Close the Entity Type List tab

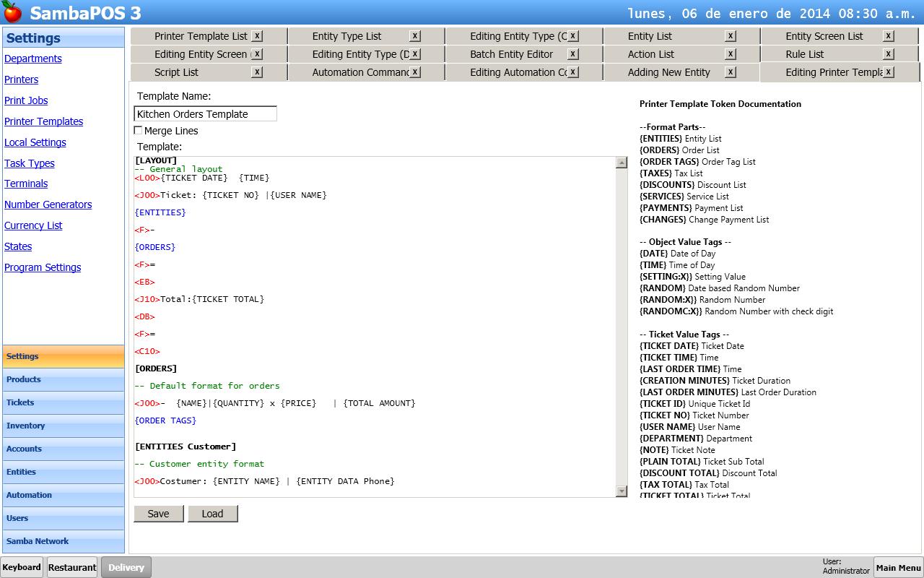pos(414,36)
